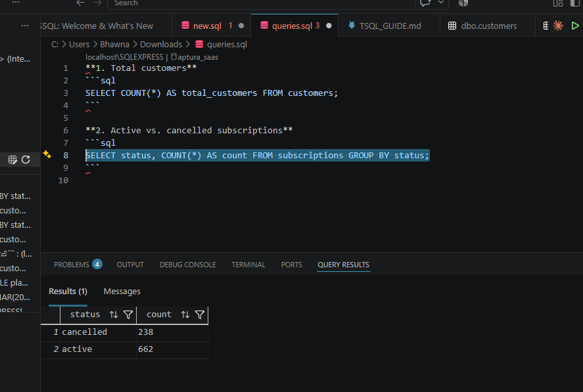Viewport: 583px width, 392px height.
Task: Open the OUTPUT panel tab
Action: pyautogui.click(x=130, y=265)
